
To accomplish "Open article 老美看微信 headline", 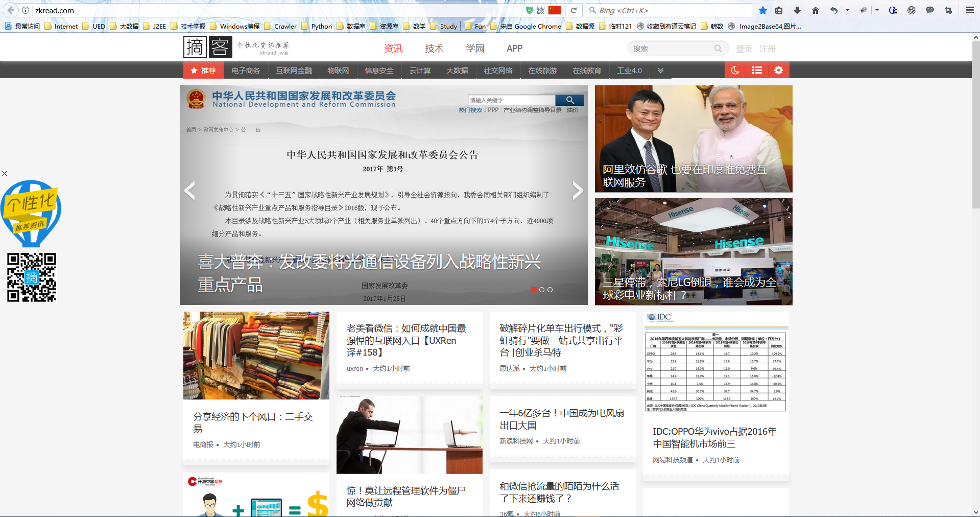I will [406, 340].
